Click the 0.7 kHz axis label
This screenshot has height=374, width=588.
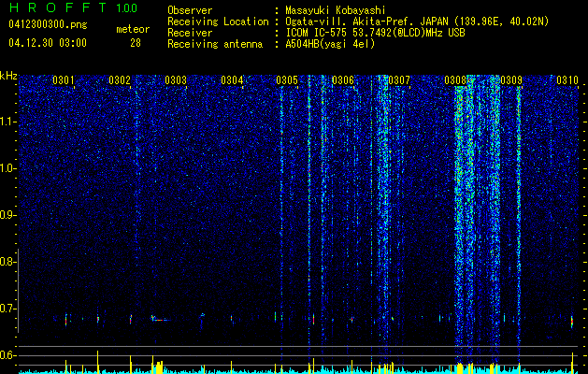(7, 309)
